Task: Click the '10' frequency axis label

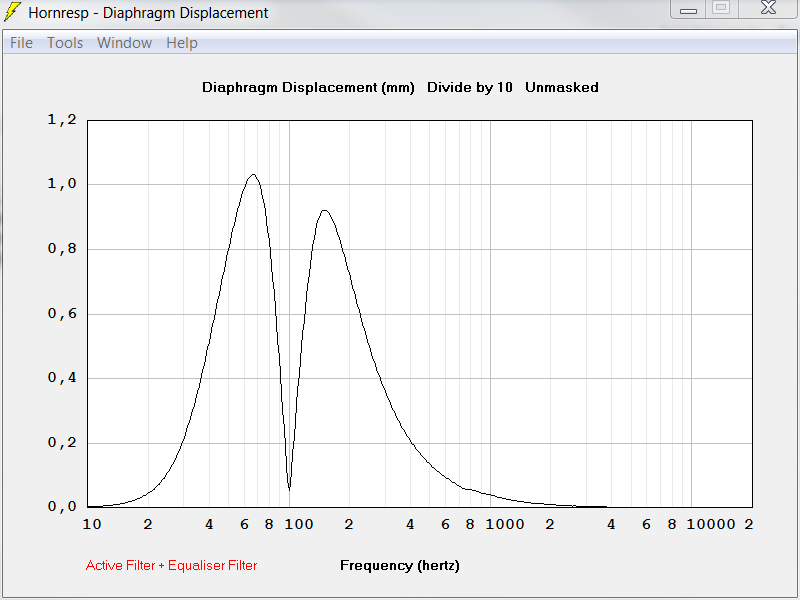Action: click(x=92, y=524)
